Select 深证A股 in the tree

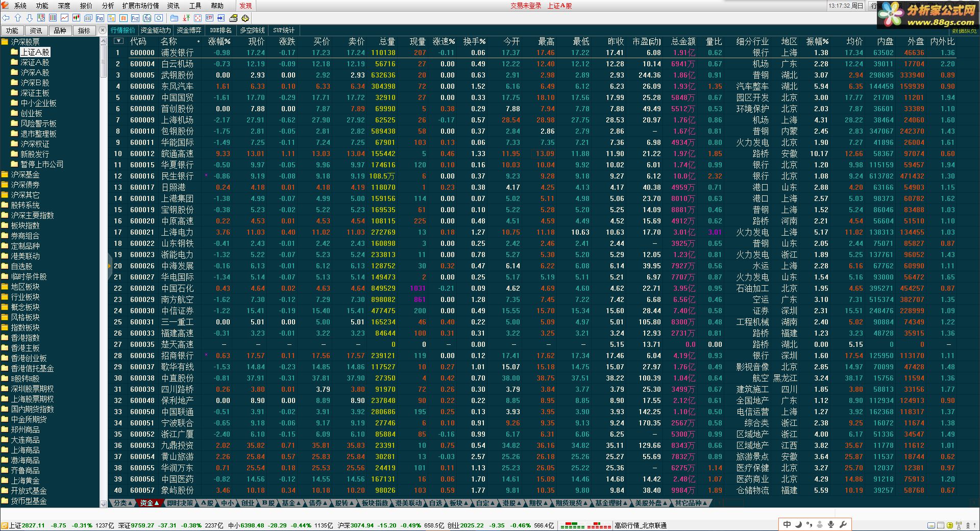point(35,62)
